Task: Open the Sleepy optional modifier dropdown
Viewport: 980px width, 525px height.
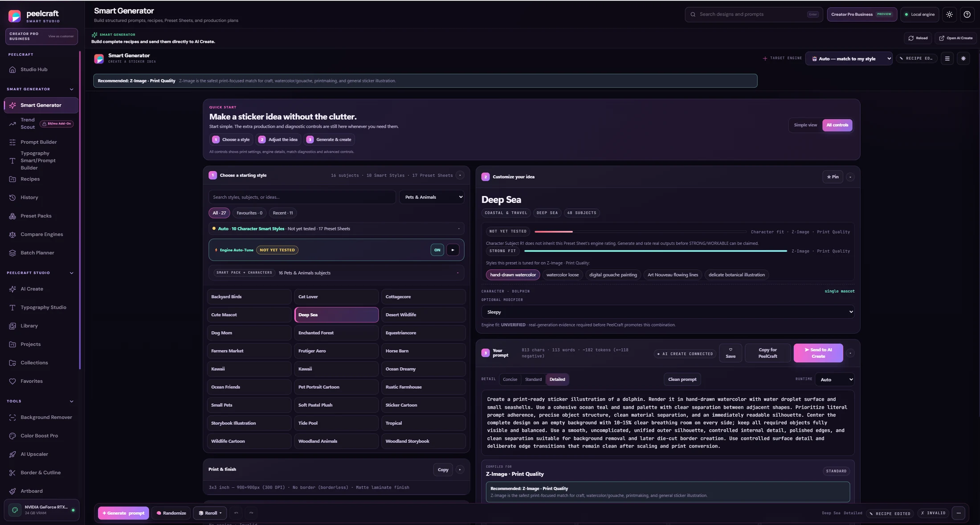Action: [668, 312]
